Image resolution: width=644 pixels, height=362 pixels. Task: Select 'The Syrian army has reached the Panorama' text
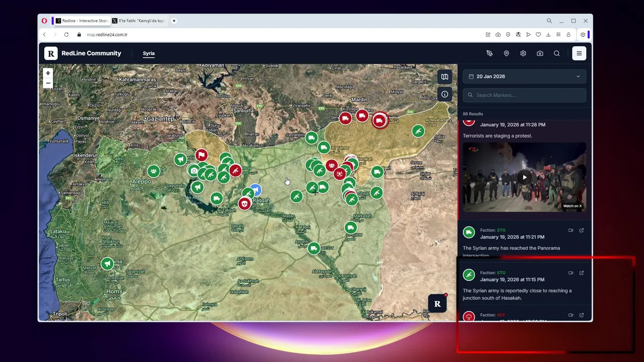511,248
